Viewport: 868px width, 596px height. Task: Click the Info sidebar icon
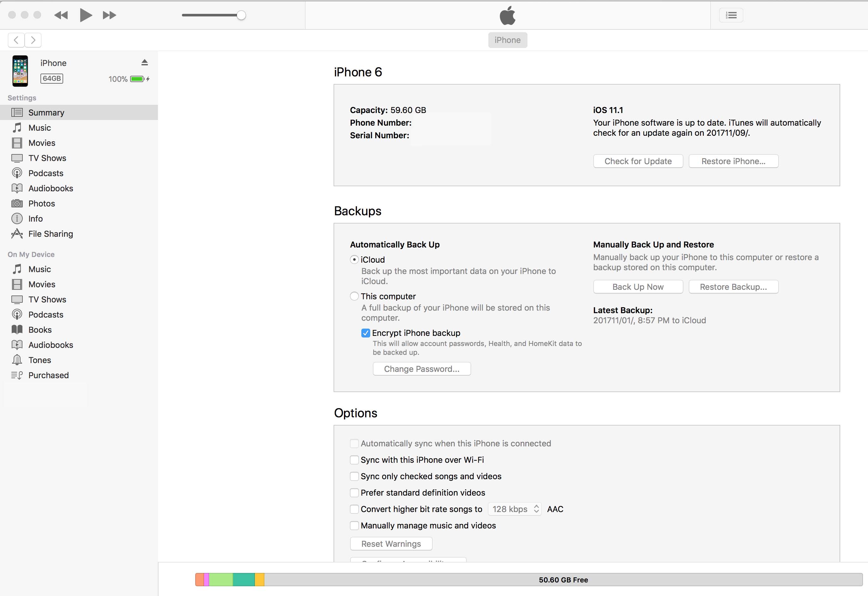pyautogui.click(x=17, y=218)
